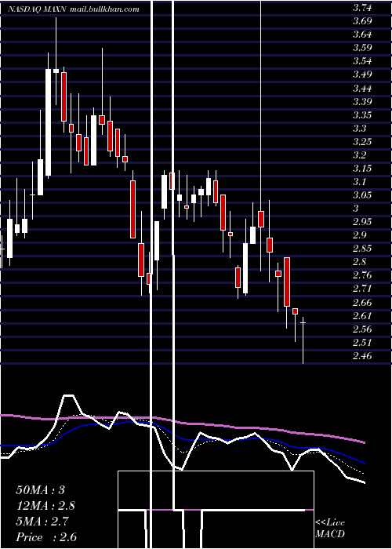Image resolution: width=392 pixels, height=549 pixels.
Task: Click the 3.2 price axis label
Action: click(x=359, y=155)
